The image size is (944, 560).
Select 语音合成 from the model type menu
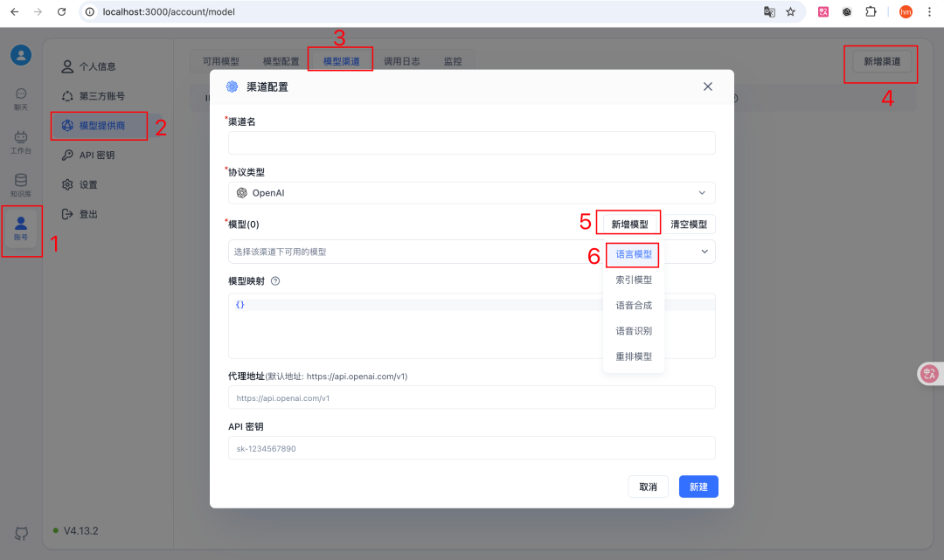point(633,305)
